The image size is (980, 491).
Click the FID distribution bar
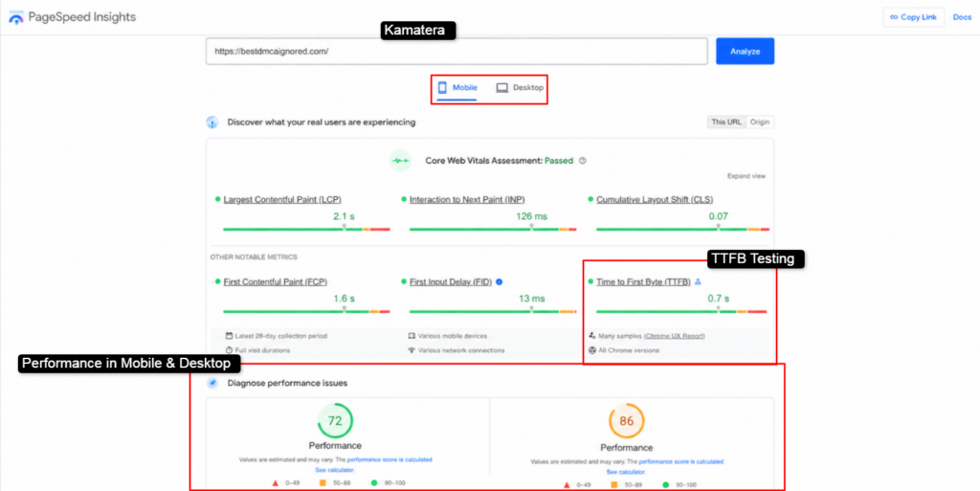tap(493, 311)
